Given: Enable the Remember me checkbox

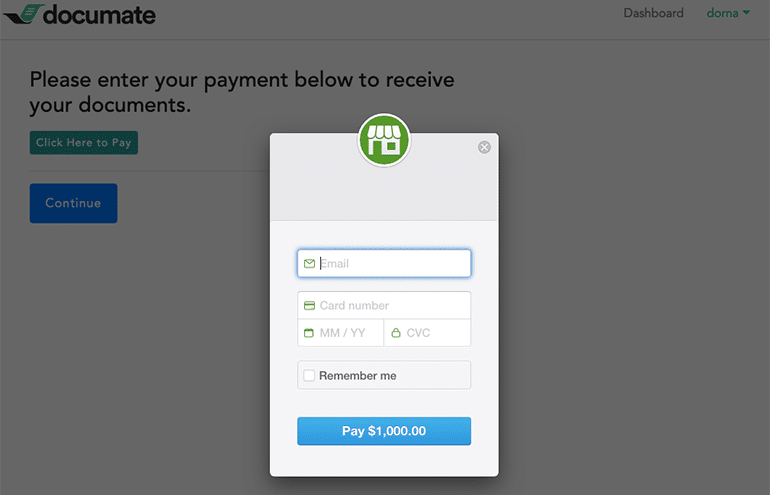Looking at the screenshot, I should point(309,376).
